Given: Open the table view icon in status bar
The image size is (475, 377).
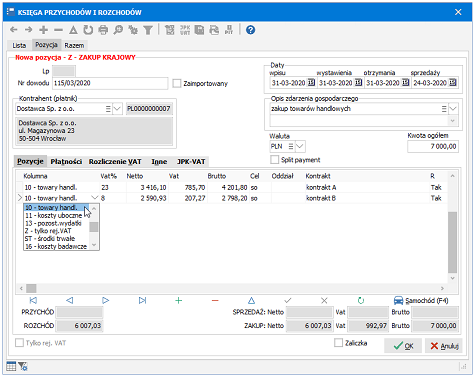Looking at the screenshot, I should [11, 366].
